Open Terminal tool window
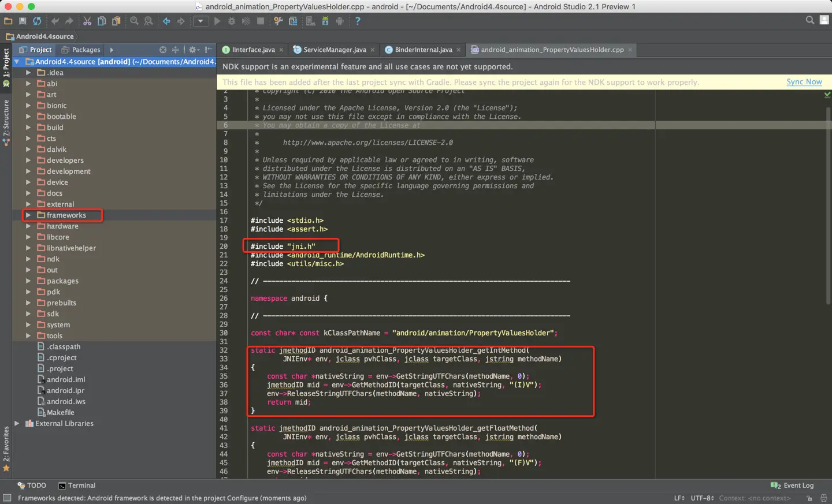Viewport: 832px width, 504px height. point(77,486)
